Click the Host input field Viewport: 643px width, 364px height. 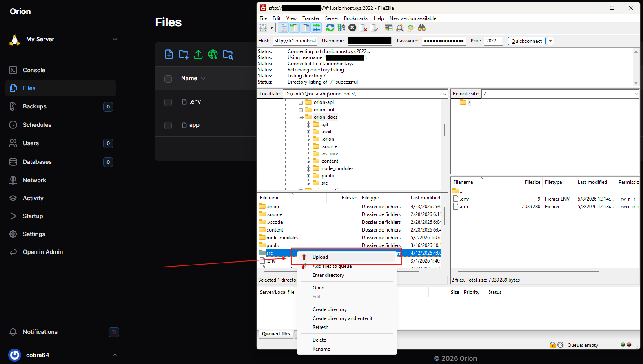(x=295, y=41)
